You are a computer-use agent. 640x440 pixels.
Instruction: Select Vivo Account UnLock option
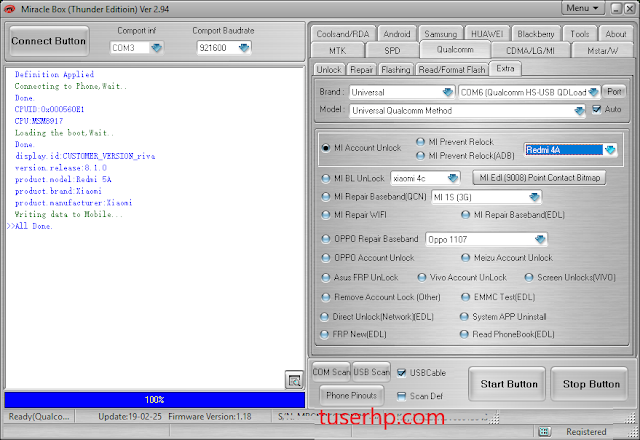pyautogui.click(x=422, y=278)
